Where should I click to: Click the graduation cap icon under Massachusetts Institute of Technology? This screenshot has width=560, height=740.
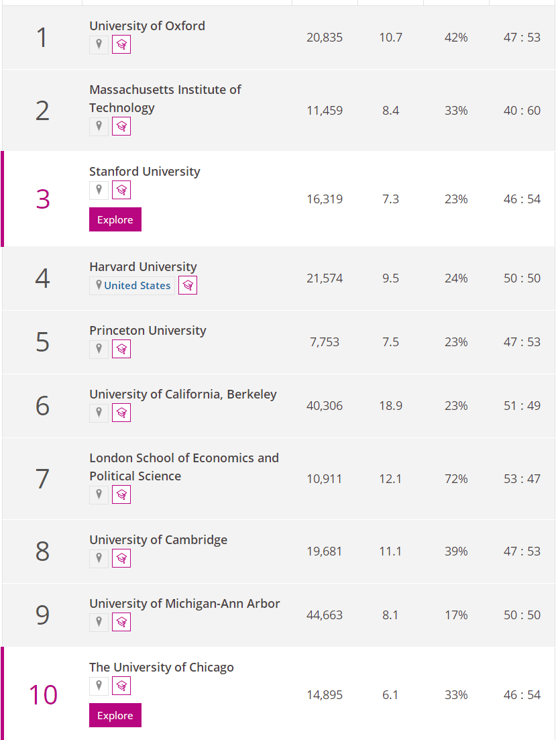click(121, 126)
